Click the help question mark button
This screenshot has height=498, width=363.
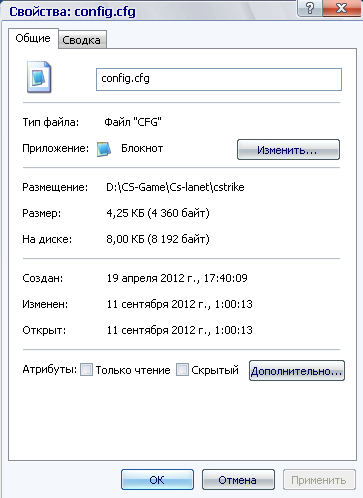(310, 8)
